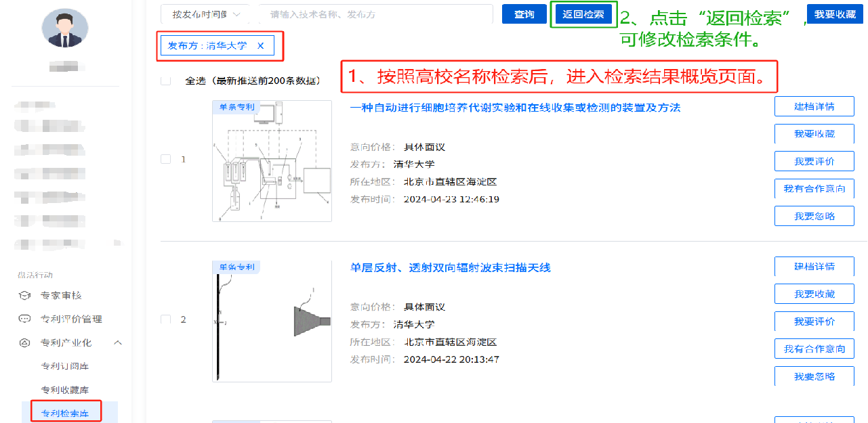
Task: Remove the 发布方:清华大学 filter tag
Action: pyautogui.click(x=261, y=46)
